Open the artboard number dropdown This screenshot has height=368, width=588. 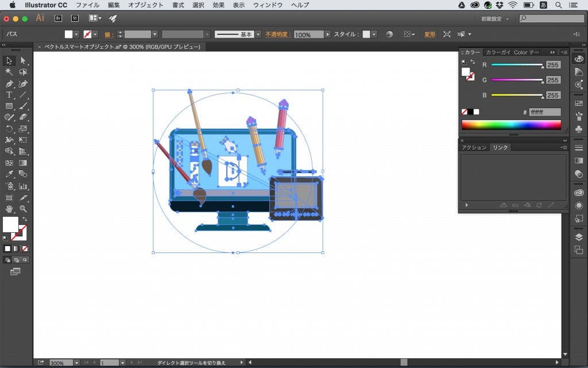122,363
